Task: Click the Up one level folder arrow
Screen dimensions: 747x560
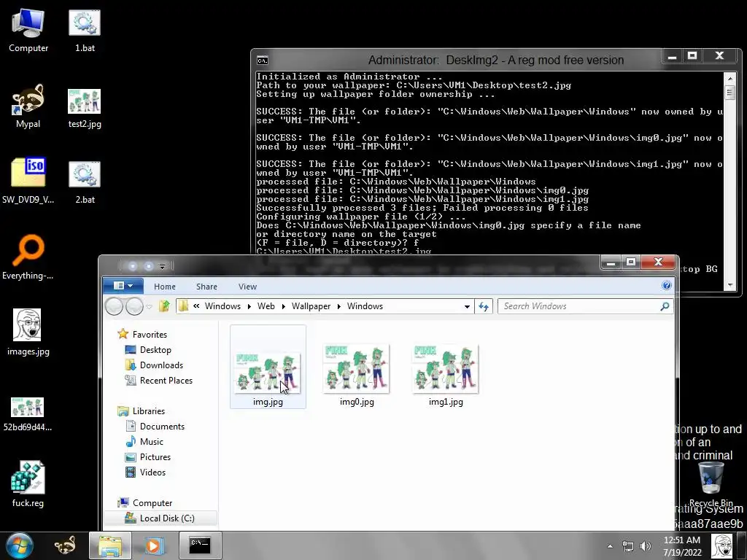Action: coord(164,306)
